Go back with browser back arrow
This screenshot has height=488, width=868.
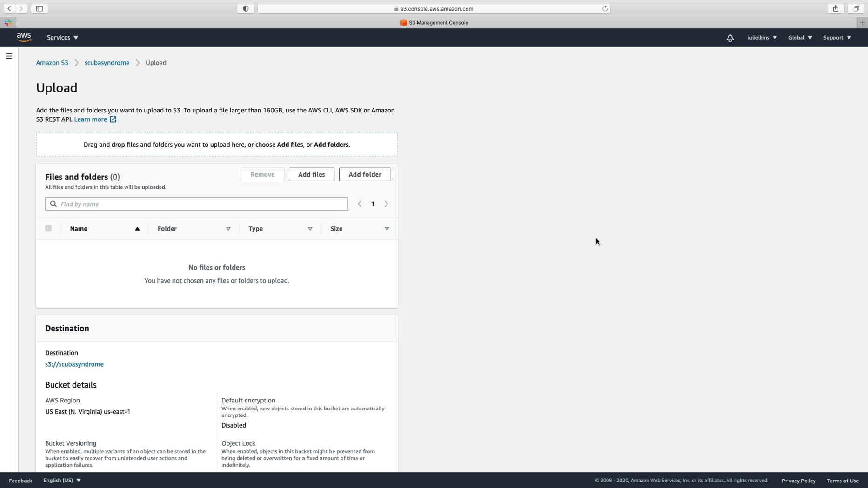pyautogui.click(x=9, y=8)
